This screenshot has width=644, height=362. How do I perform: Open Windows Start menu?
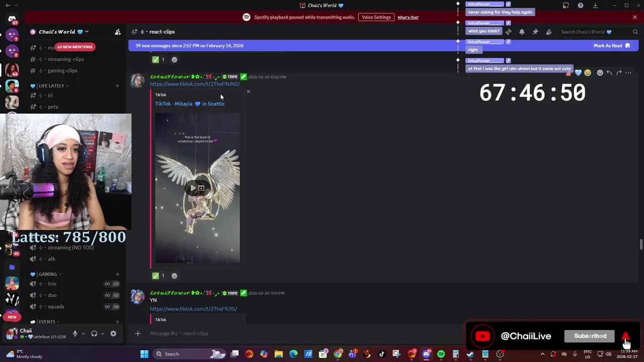(144, 354)
